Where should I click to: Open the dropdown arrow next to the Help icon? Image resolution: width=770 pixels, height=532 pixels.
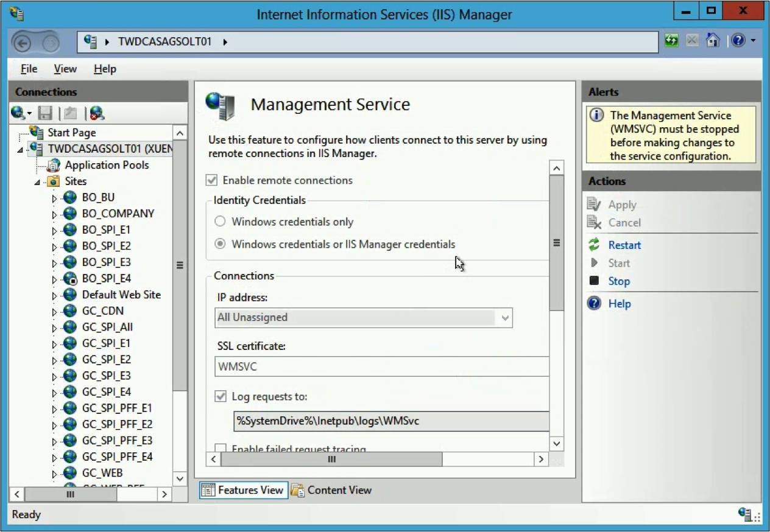pos(752,41)
